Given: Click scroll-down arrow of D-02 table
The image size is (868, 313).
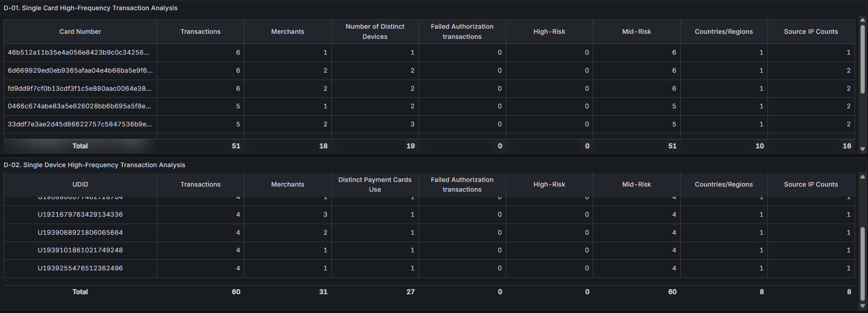Looking at the screenshot, I should pos(862,306).
